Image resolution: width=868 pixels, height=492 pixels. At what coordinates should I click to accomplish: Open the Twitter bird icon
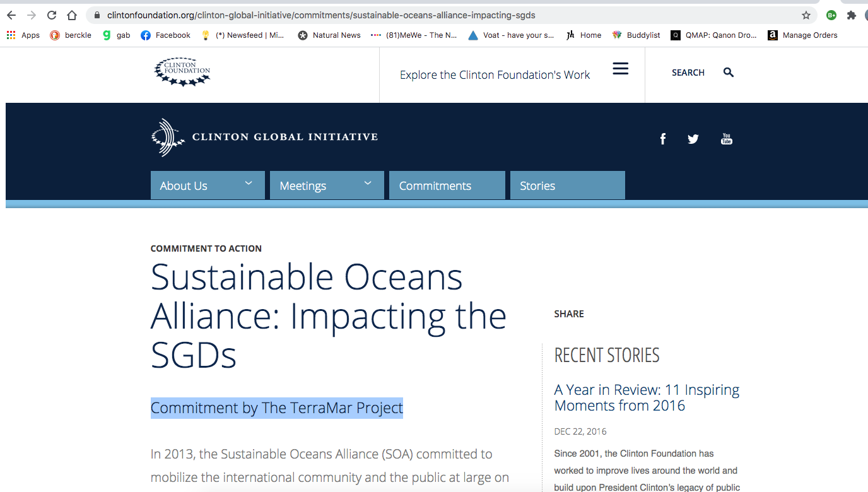693,139
